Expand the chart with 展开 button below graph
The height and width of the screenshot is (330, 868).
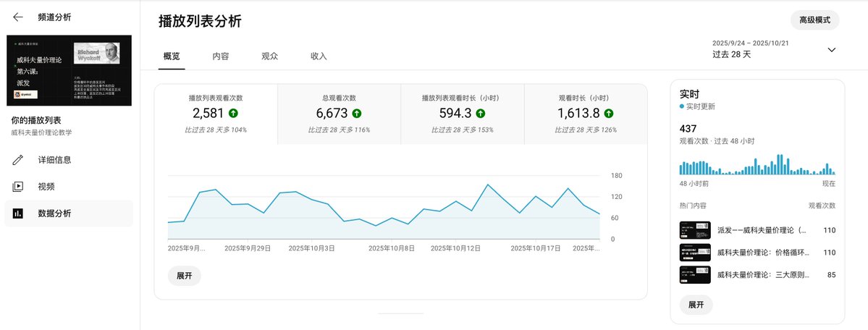(184, 276)
